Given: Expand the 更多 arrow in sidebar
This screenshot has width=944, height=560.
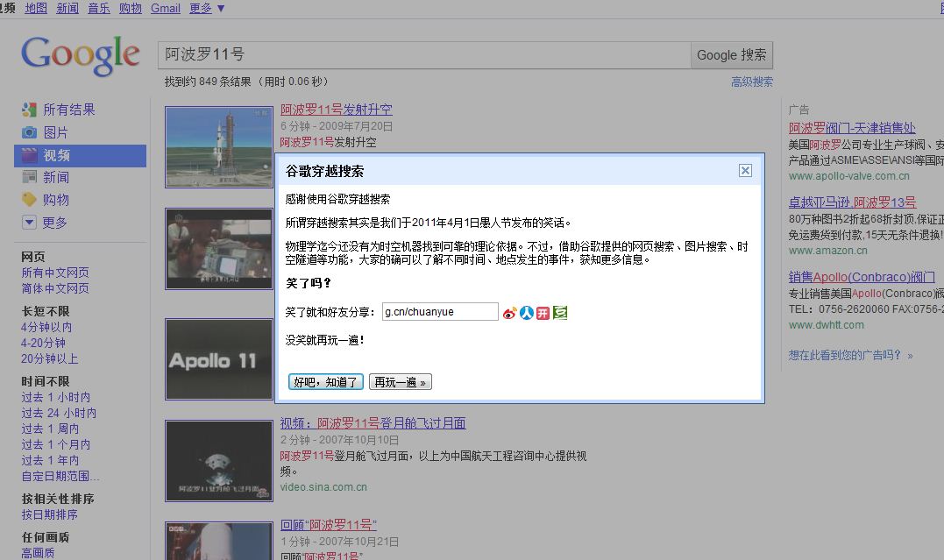Looking at the screenshot, I should pyautogui.click(x=29, y=223).
